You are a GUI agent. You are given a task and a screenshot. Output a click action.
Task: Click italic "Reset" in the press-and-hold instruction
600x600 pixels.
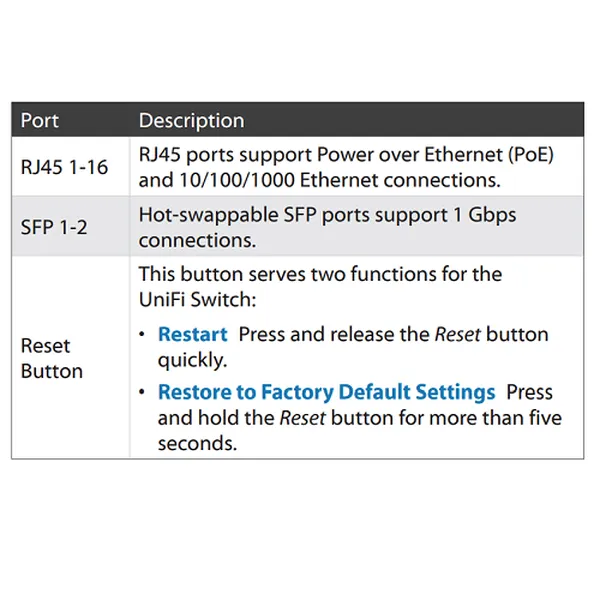click(301, 417)
